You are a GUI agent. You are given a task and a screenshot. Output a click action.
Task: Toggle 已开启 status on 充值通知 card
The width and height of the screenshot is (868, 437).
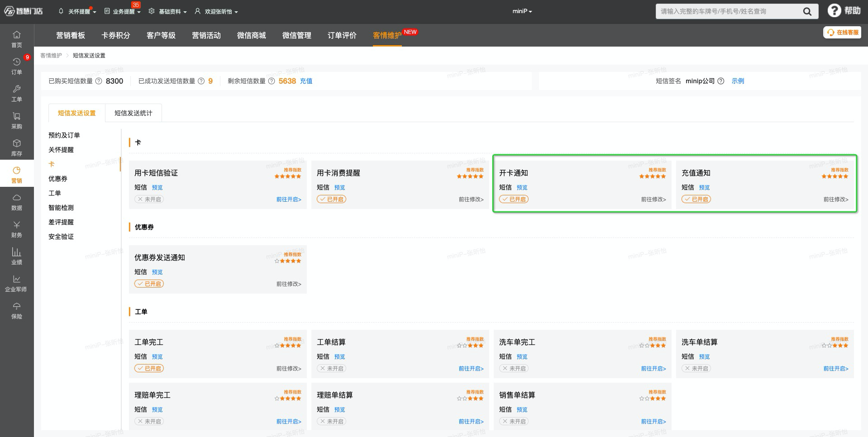pos(696,199)
